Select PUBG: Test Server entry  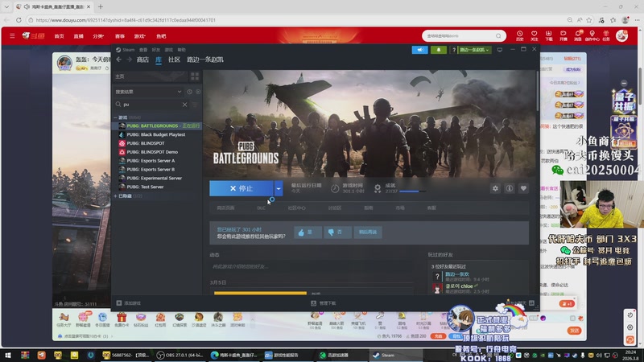tap(145, 187)
